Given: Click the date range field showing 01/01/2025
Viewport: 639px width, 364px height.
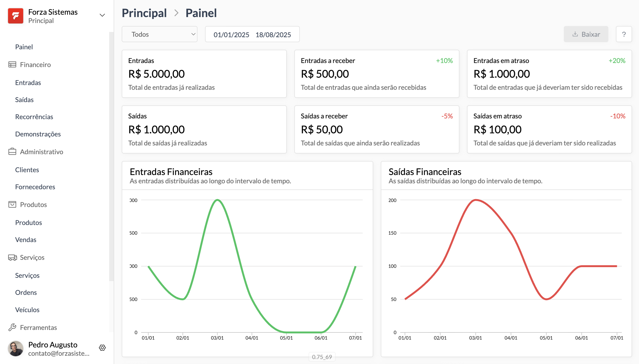Looking at the screenshot, I should [x=231, y=35].
